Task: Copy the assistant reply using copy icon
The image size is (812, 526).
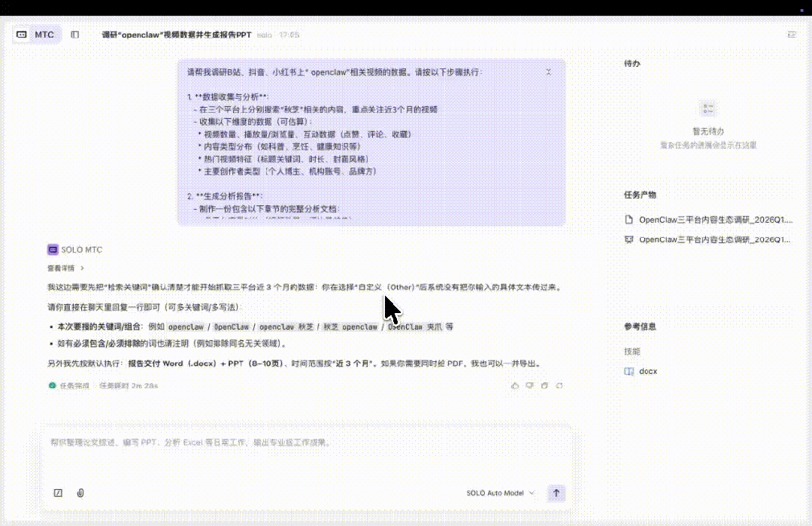Action: point(544,385)
